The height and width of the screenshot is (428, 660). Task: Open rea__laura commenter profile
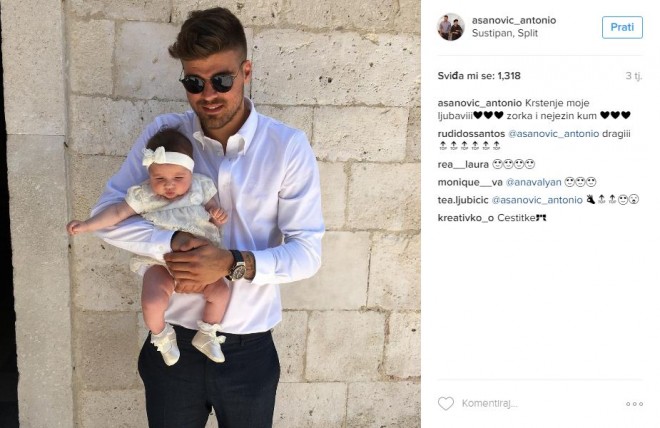463,165
